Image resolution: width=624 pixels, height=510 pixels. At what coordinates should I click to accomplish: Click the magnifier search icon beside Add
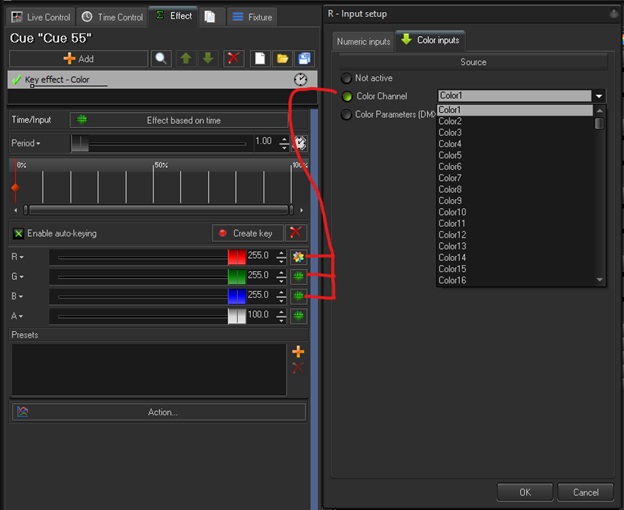tap(161, 59)
